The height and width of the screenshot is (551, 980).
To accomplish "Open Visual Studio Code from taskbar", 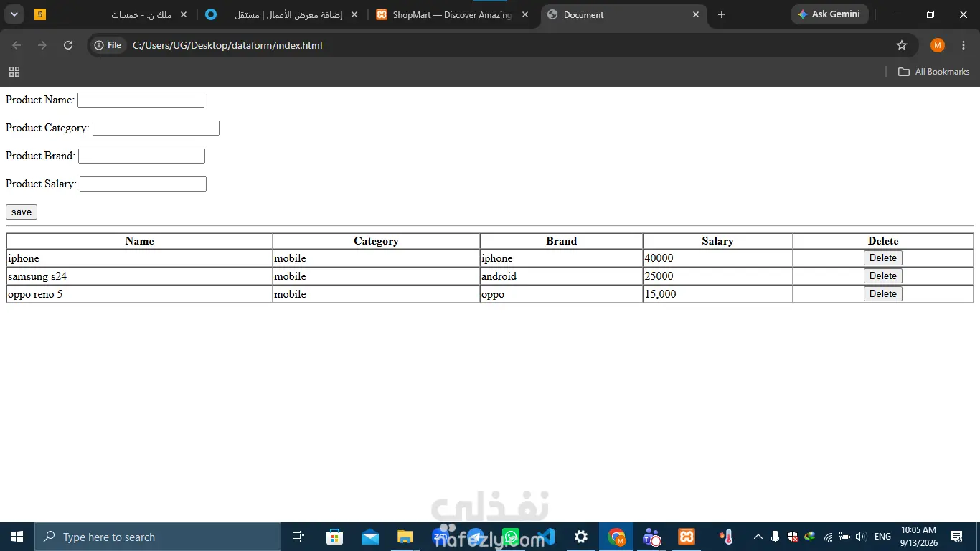I will coord(546,537).
